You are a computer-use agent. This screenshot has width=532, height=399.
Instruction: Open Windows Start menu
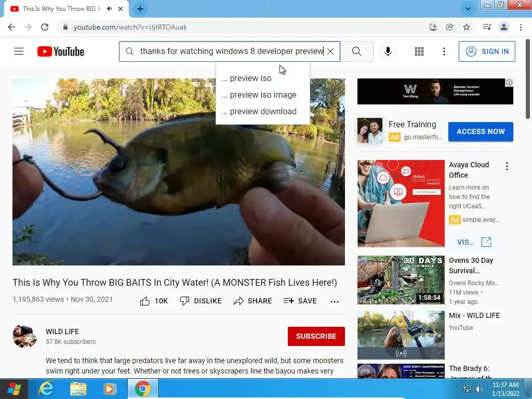14,389
